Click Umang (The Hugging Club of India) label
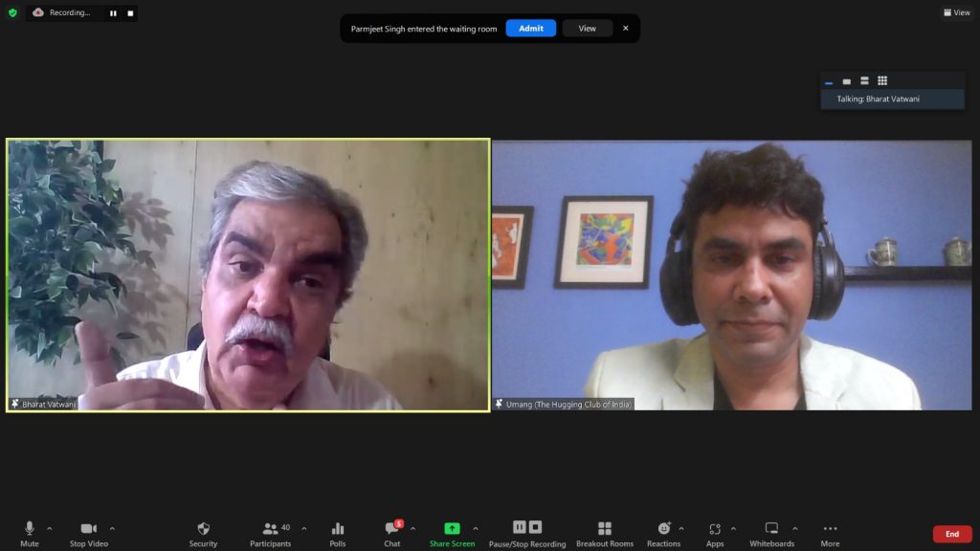Viewport: 980px width, 551px height. click(568, 405)
